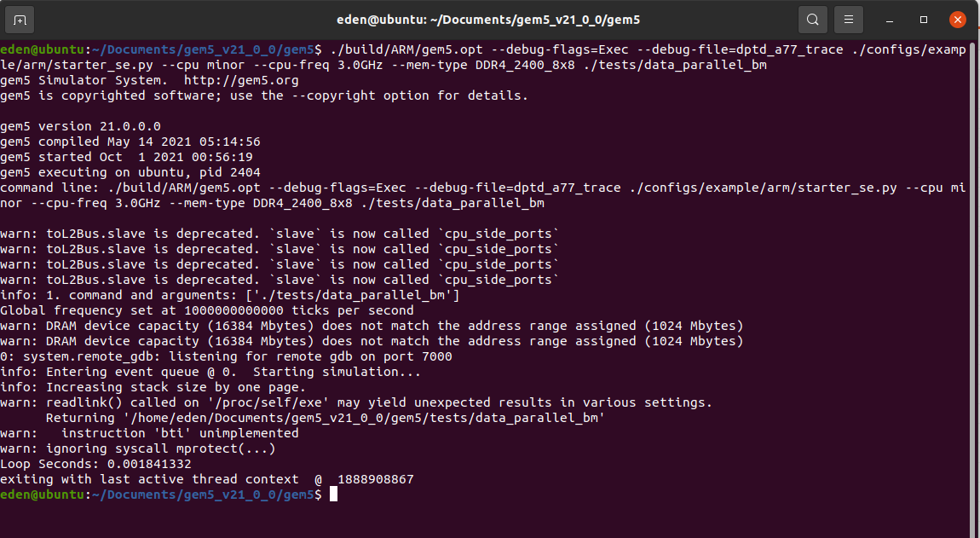Click the gem5 executing pid 2404 line

click(x=130, y=173)
